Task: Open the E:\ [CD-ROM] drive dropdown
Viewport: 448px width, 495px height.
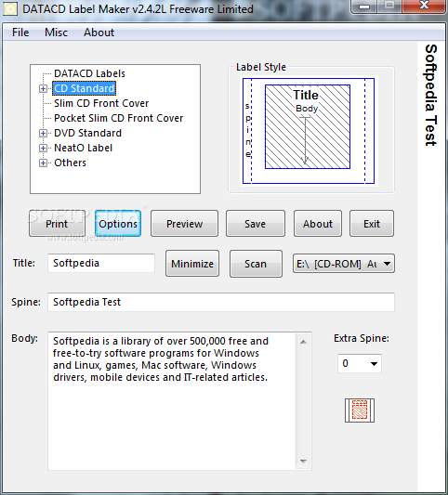Action: tap(344, 264)
